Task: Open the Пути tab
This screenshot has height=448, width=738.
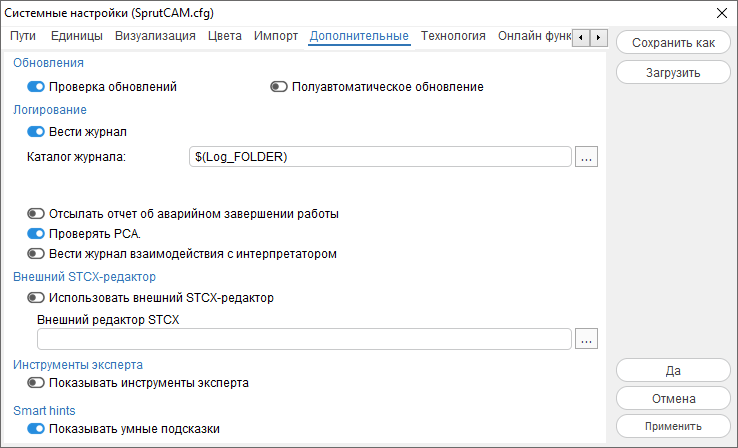Action: click(23, 36)
